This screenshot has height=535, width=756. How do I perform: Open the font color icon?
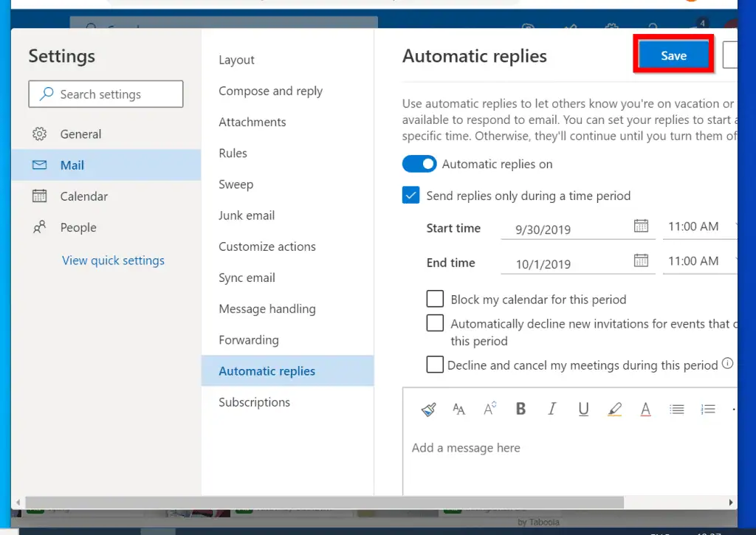645,409
